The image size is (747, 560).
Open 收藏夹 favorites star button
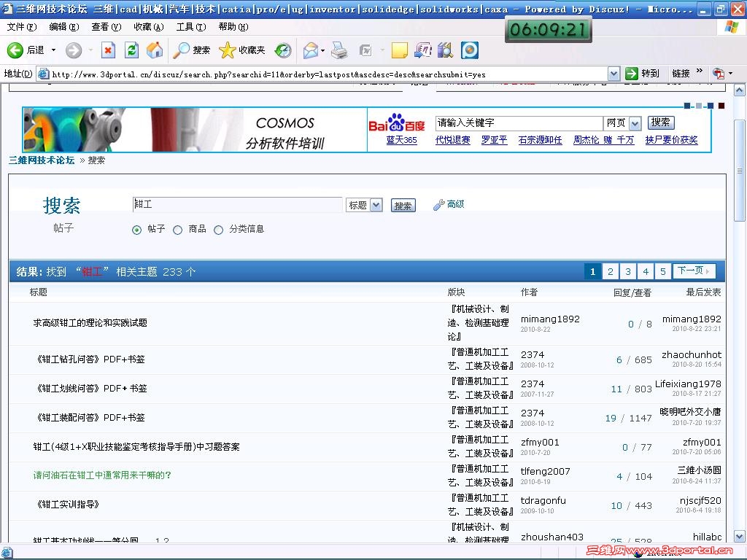click(x=242, y=50)
